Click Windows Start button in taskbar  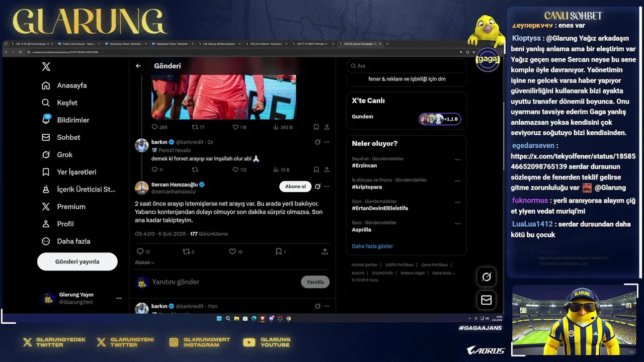tap(219, 318)
